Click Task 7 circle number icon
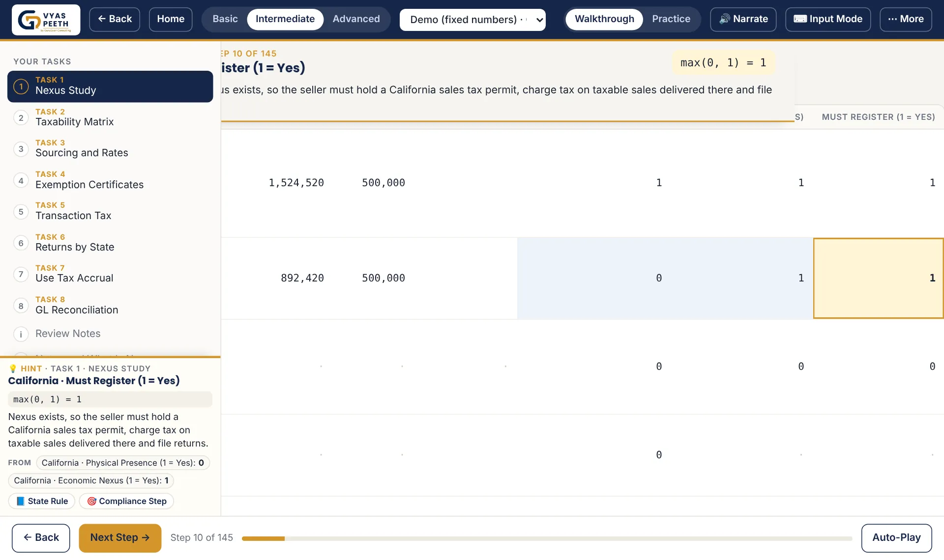944x560 pixels. [x=21, y=274]
